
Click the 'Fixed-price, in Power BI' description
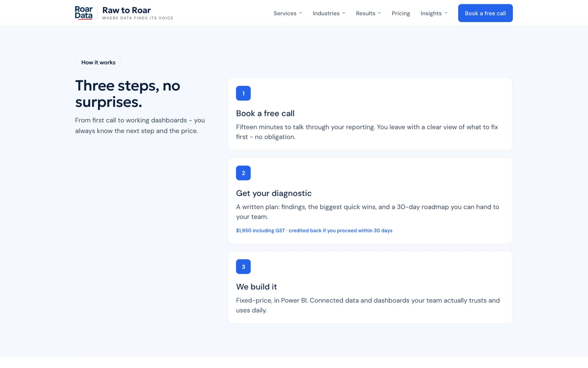pos(368,305)
